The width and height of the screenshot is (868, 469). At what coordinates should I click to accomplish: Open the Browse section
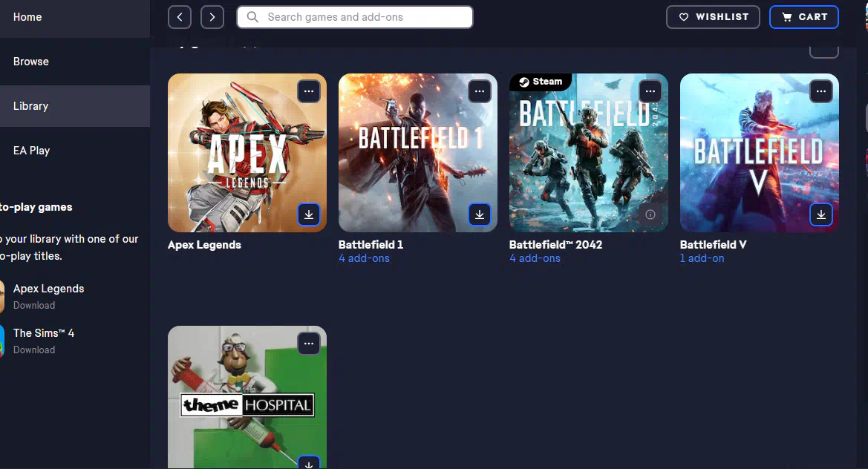pyautogui.click(x=75, y=62)
